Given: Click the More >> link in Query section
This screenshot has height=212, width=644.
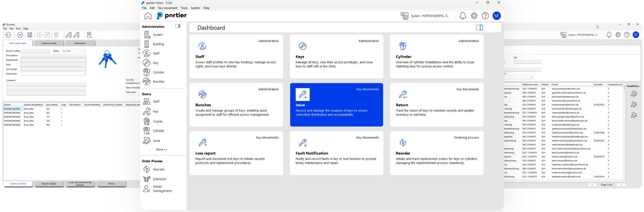Looking at the screenshot, I should click(x=162, y=149).
